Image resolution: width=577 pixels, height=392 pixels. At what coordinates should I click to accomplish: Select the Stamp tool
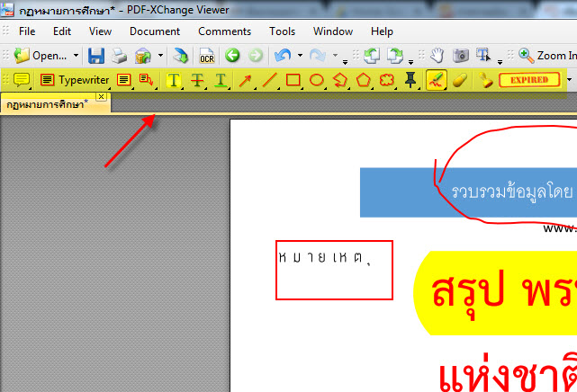point(485,80)
